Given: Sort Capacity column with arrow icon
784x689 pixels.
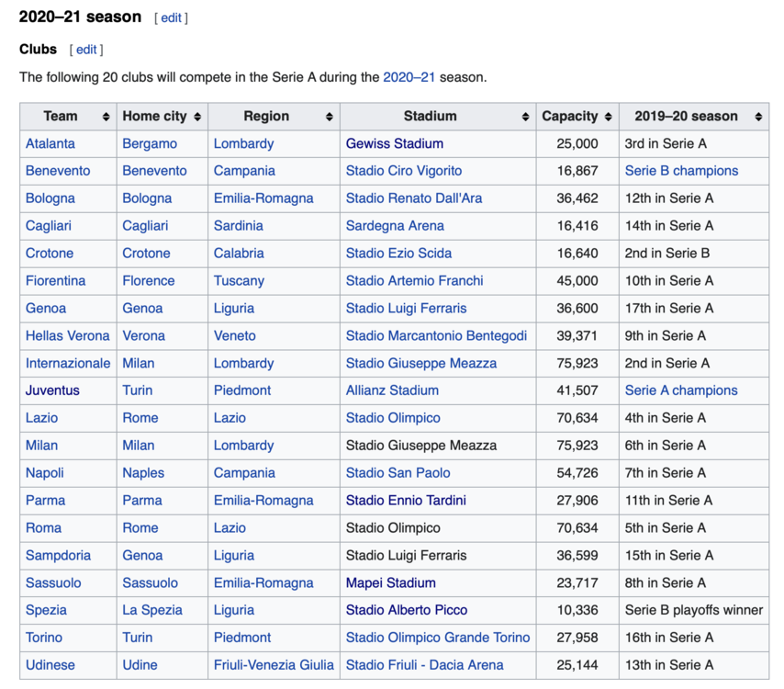Looking at the screenshot, I should pyautogui.click(x=608, y=117).
